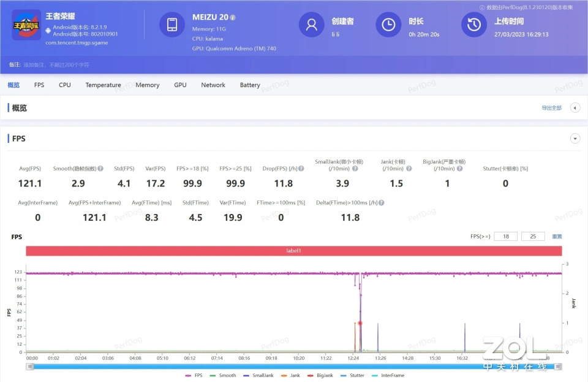
Task: Collapse the FPS section with arrow
Action: [x=575, y=139]
